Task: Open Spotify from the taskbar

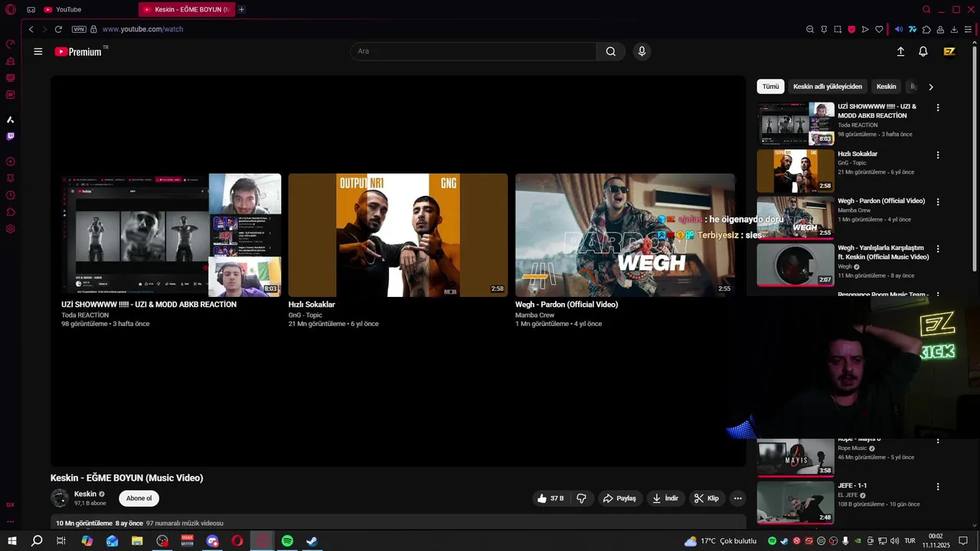Action: (287, 541)
